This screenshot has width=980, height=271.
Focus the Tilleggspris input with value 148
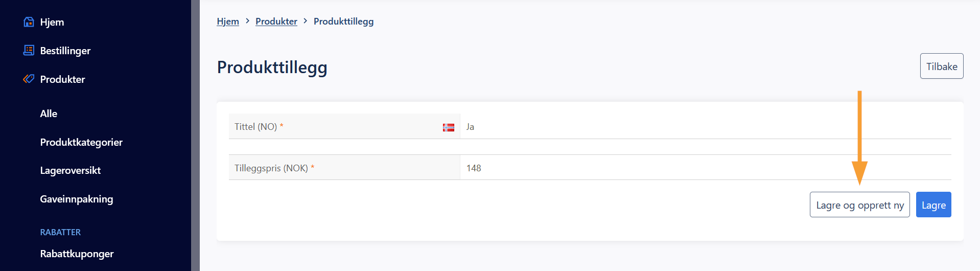(x=706, y=168)
